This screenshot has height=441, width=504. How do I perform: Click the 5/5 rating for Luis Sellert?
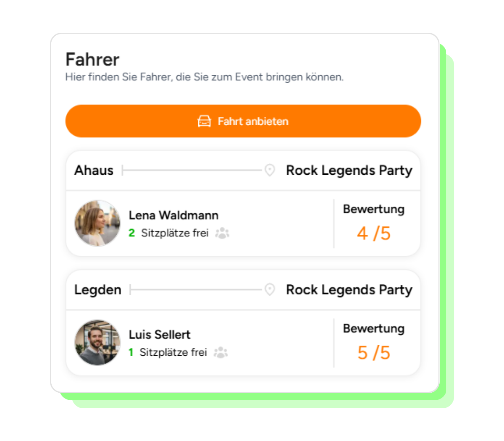[373, 353]
